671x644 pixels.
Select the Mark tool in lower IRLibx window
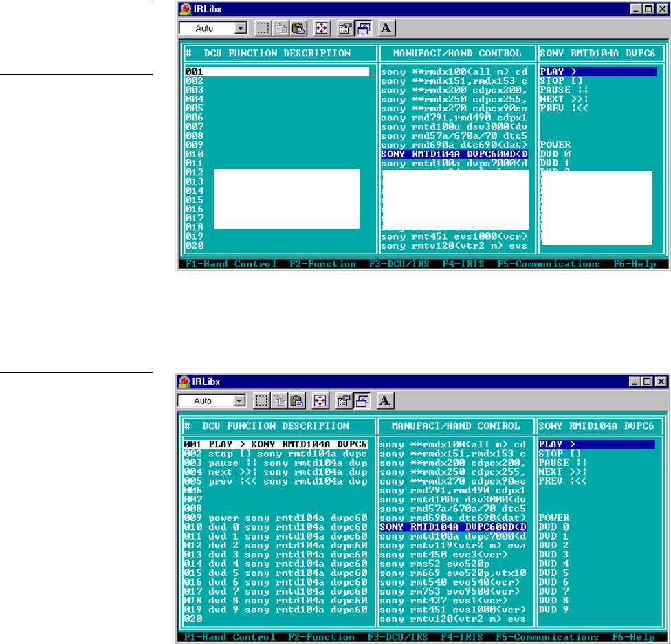click(x=261, y=401)
